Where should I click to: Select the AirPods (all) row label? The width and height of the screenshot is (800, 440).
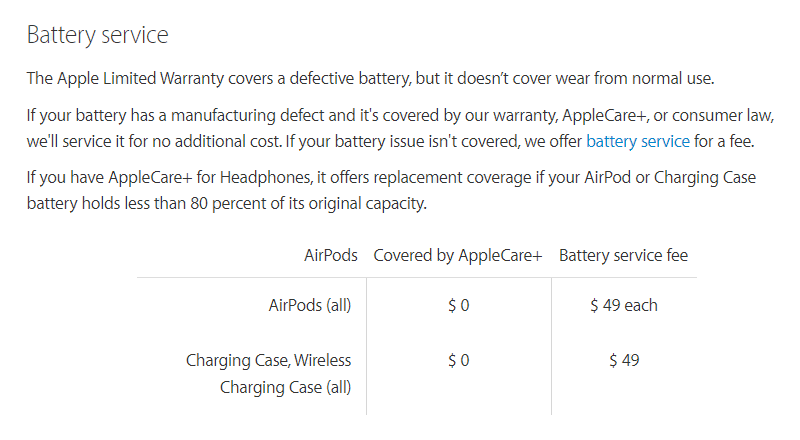(309, 305)
